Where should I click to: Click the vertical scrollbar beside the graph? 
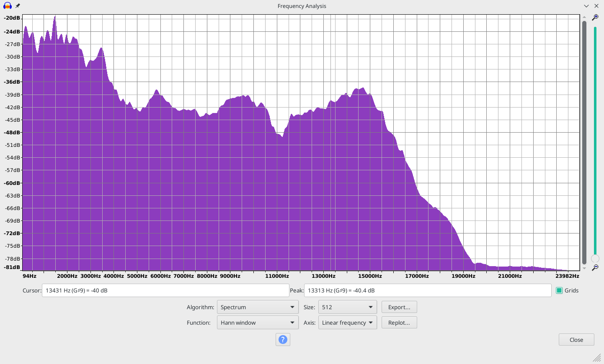[584, 142]
